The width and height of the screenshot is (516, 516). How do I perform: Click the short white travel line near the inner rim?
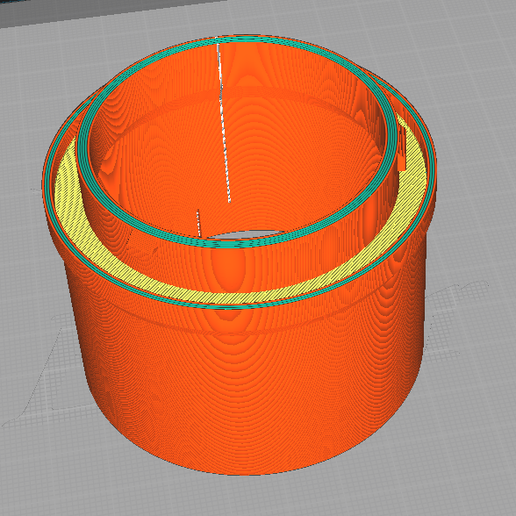[x=199, y=223]
